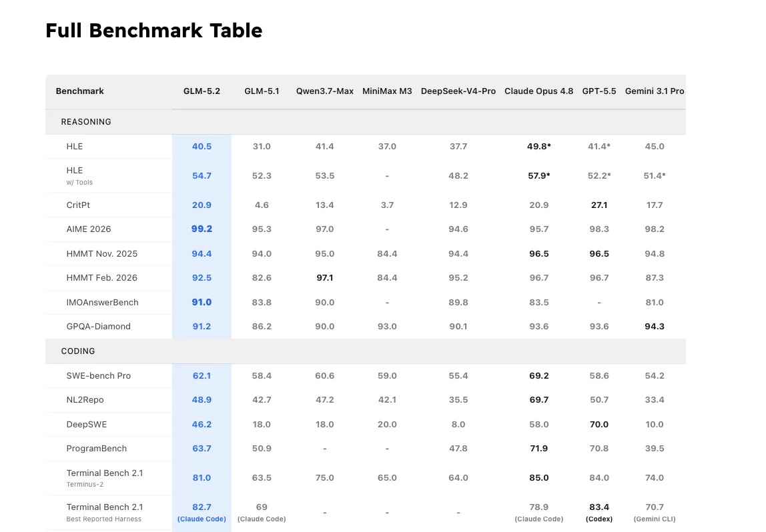Screen dimensions: 766x532
Task: Click DeepSeek-V4-Pro HMMT Feb. 2026 score 95.2
Action: (458, 278)
